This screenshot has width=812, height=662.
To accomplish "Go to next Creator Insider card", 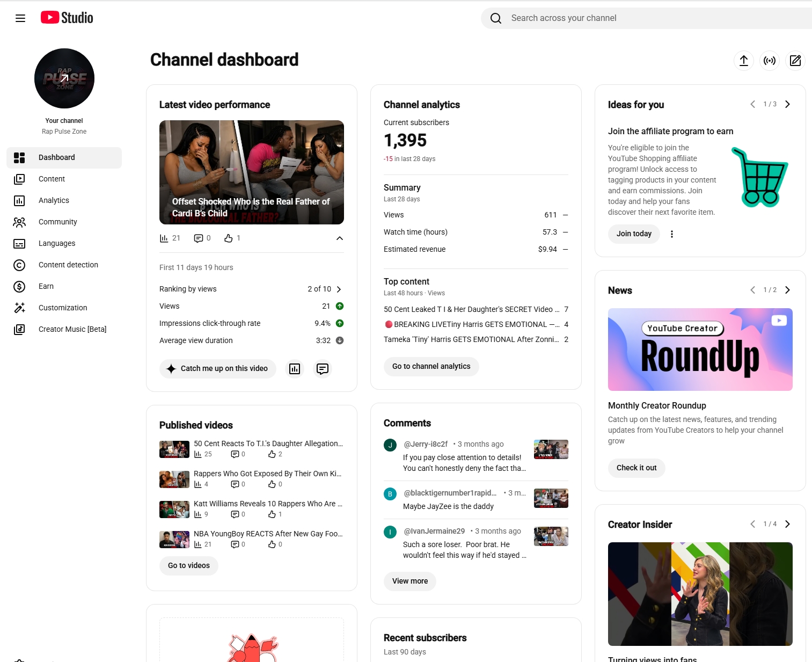I will click(787, 524).
